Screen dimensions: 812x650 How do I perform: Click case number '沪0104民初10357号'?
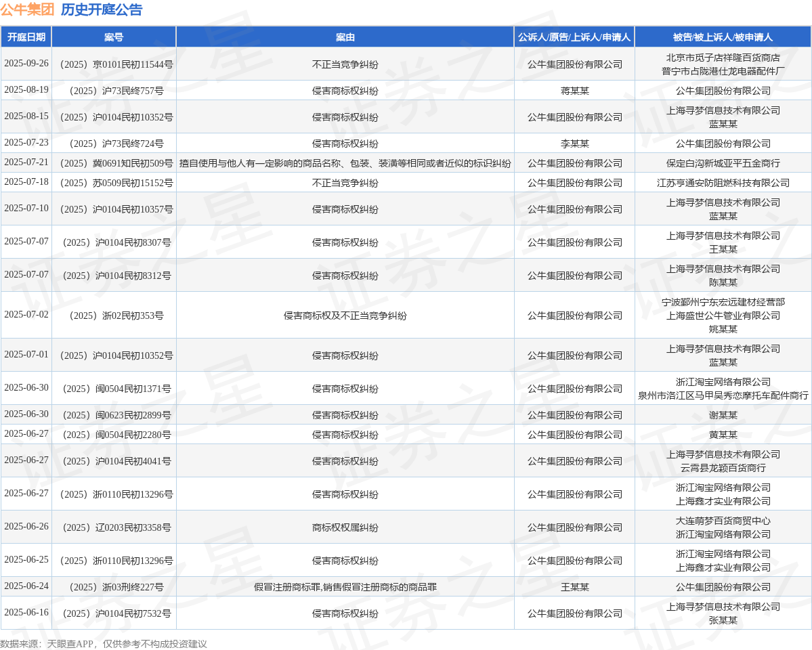pyautogui.click(x=116, y=209)
